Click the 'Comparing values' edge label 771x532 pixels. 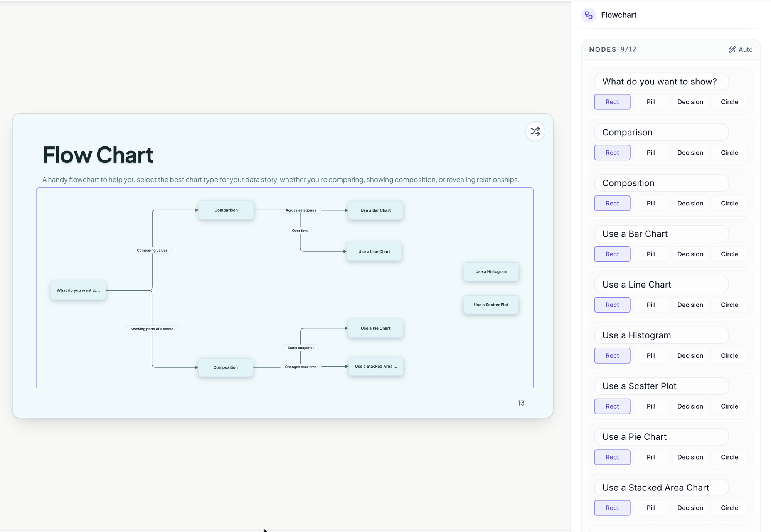152,250
